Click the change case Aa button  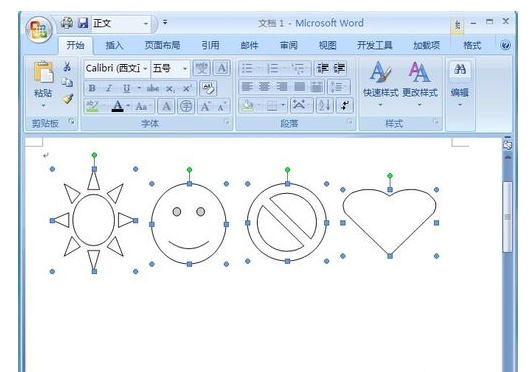142,106
